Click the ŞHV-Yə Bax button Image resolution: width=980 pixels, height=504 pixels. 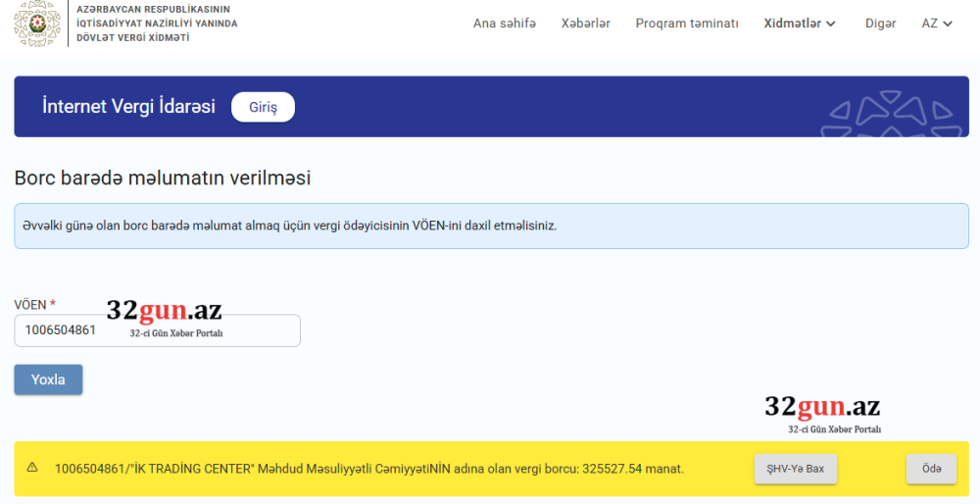click(795, 469)
